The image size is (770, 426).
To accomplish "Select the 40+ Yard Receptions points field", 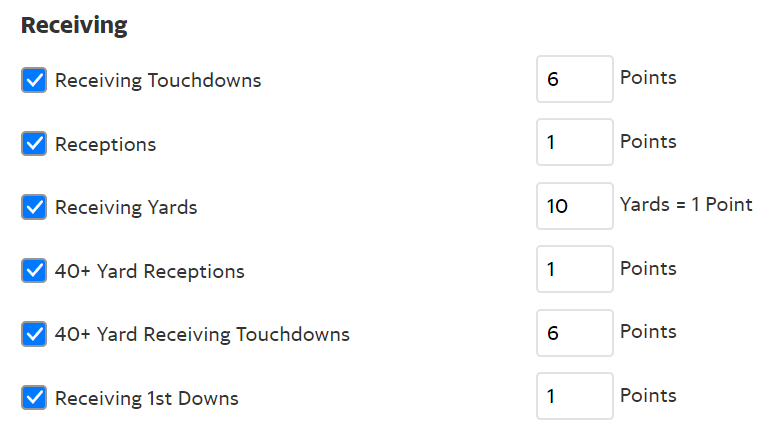I will 575,269.
